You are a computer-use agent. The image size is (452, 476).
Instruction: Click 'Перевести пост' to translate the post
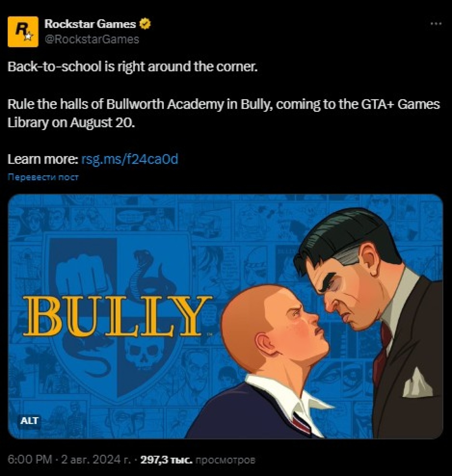(x=43, y=177)
